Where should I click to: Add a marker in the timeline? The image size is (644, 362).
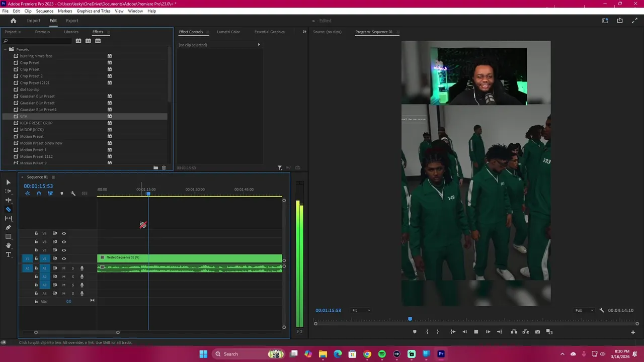[x=62, y=194]
